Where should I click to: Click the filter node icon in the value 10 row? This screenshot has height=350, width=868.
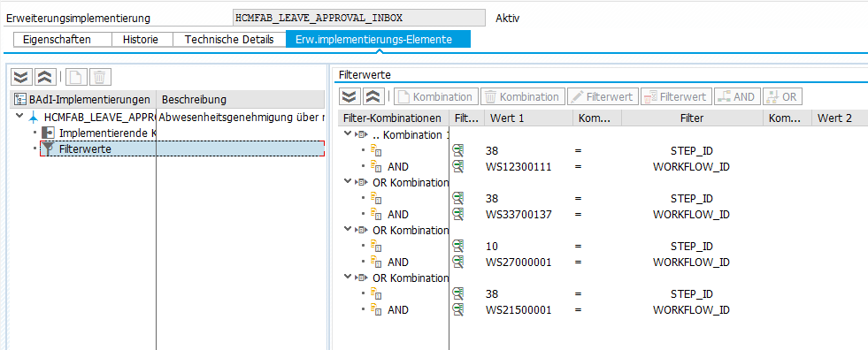click(376, 246)
